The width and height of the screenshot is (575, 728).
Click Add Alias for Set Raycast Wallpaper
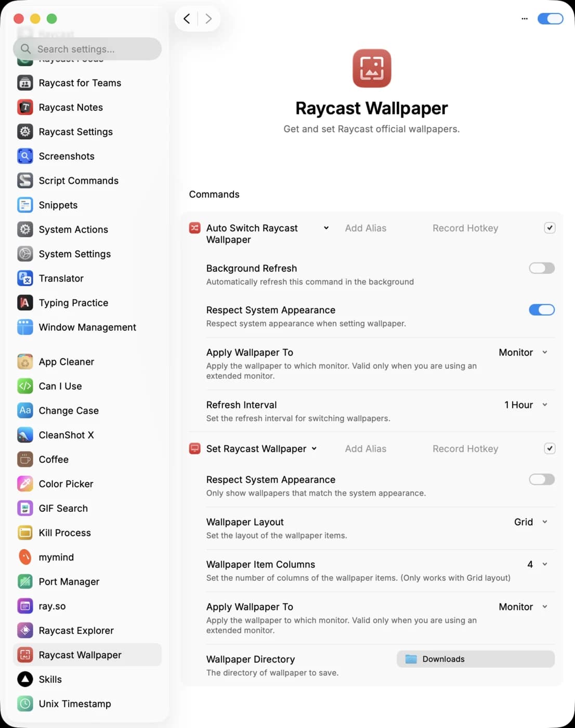tap(365, 448)
